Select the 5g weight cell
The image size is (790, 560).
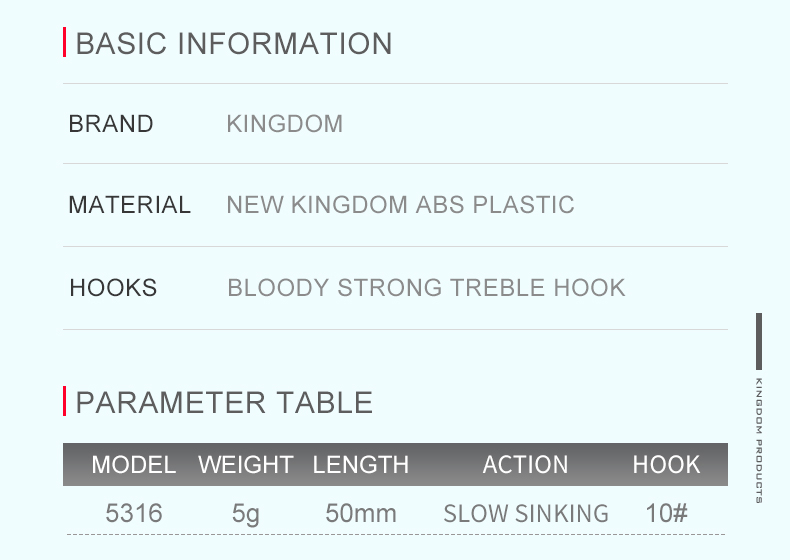coord(246,514)
